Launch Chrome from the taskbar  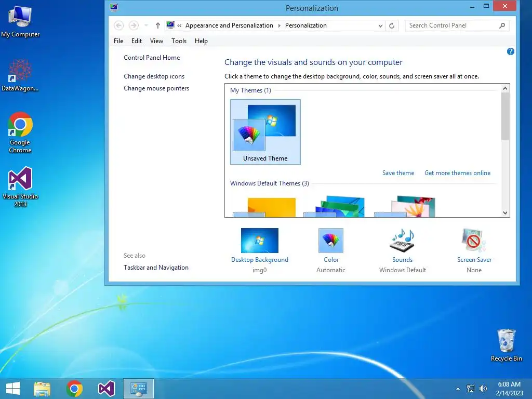point(74,389)
